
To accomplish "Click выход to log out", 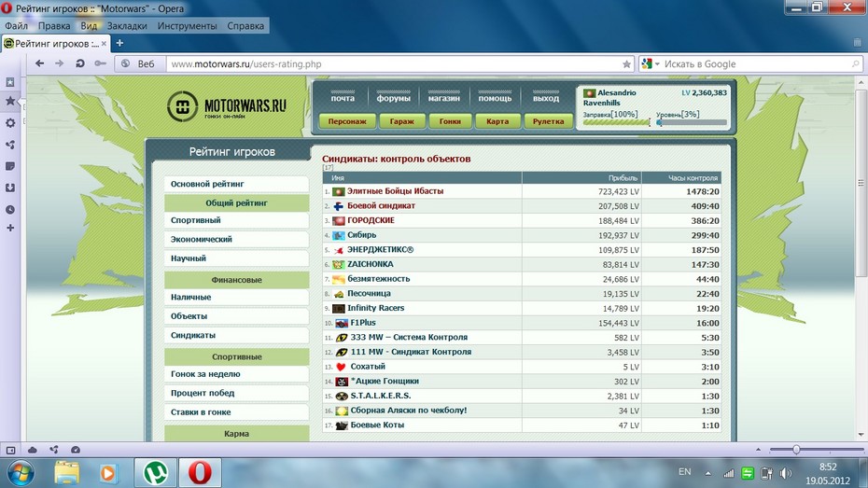I will [546, 98].
